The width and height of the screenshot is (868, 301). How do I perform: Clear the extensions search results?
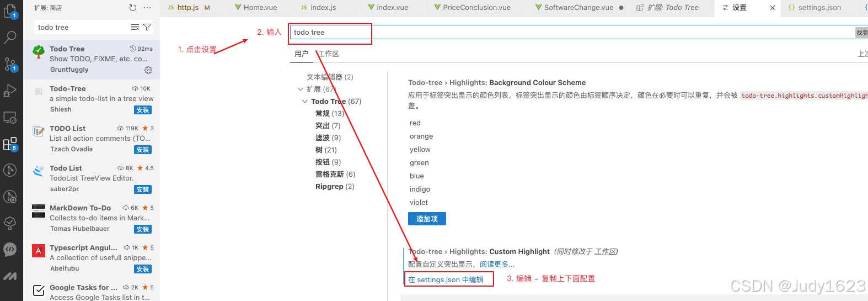click(x=135, y=27)
